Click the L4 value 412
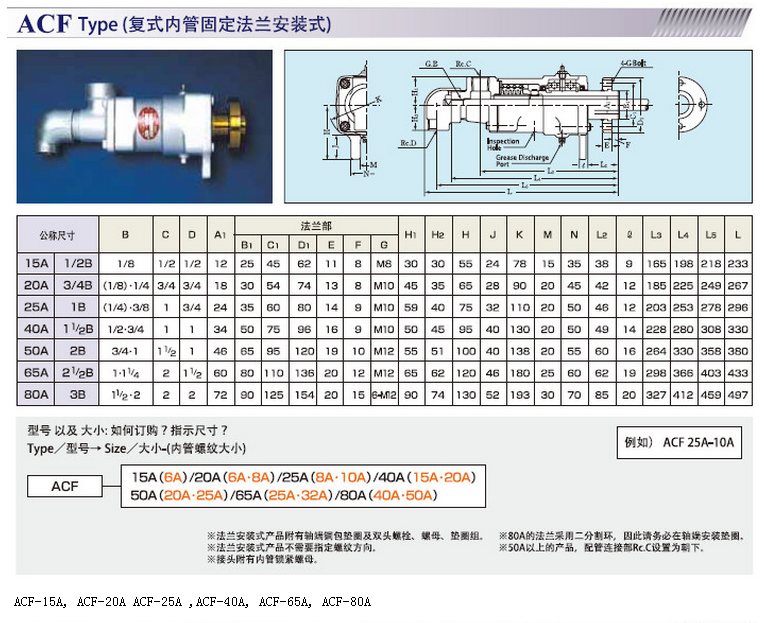Viewport: 764px width, 623px height. (683, 395)
